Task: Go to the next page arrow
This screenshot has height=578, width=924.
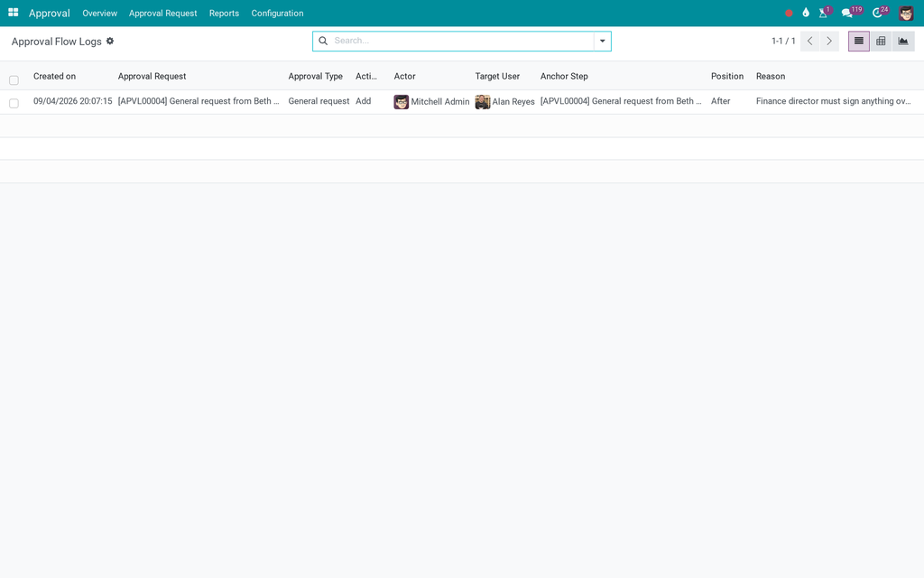Action: pos(829,42)
